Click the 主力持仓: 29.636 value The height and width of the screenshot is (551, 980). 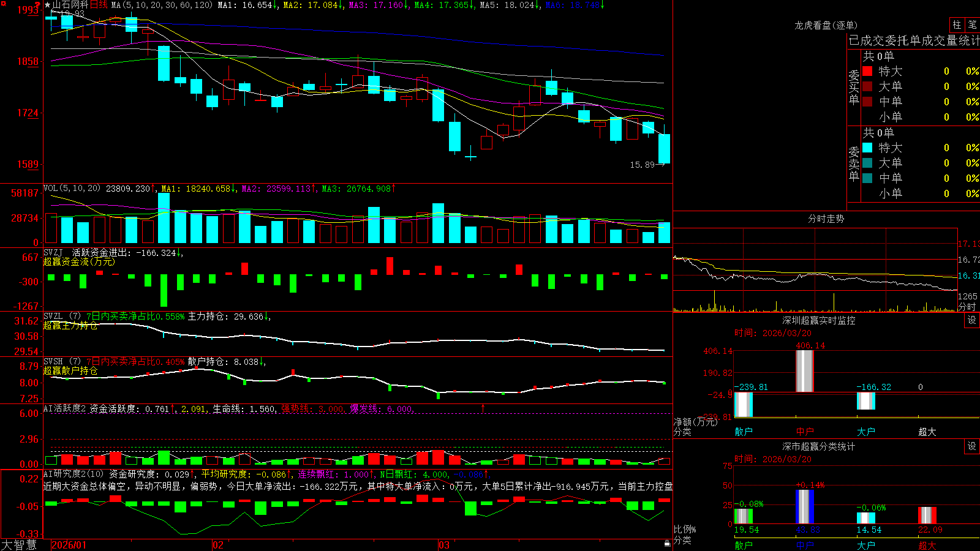228,317
